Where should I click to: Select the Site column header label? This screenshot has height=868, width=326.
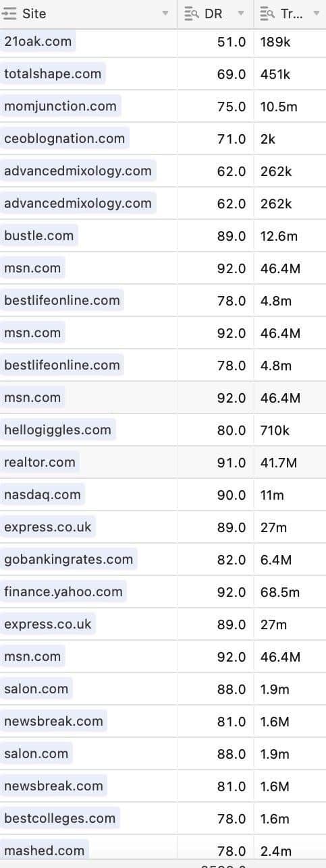[34, 13]
